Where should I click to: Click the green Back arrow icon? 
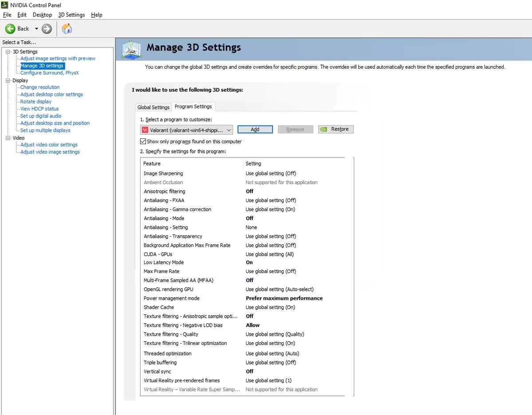(10, 29)
